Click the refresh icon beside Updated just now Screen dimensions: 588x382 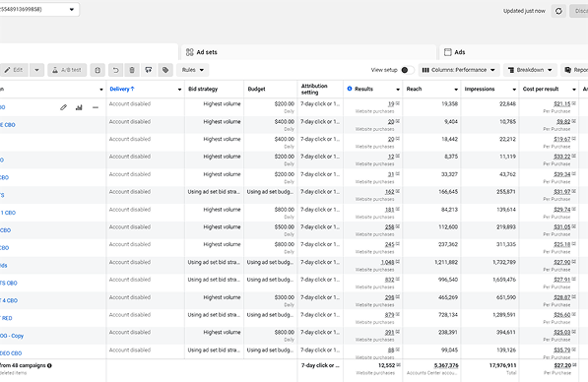point(558,11)
